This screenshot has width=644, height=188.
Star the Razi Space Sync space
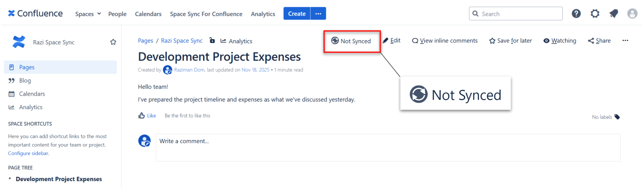113,42
